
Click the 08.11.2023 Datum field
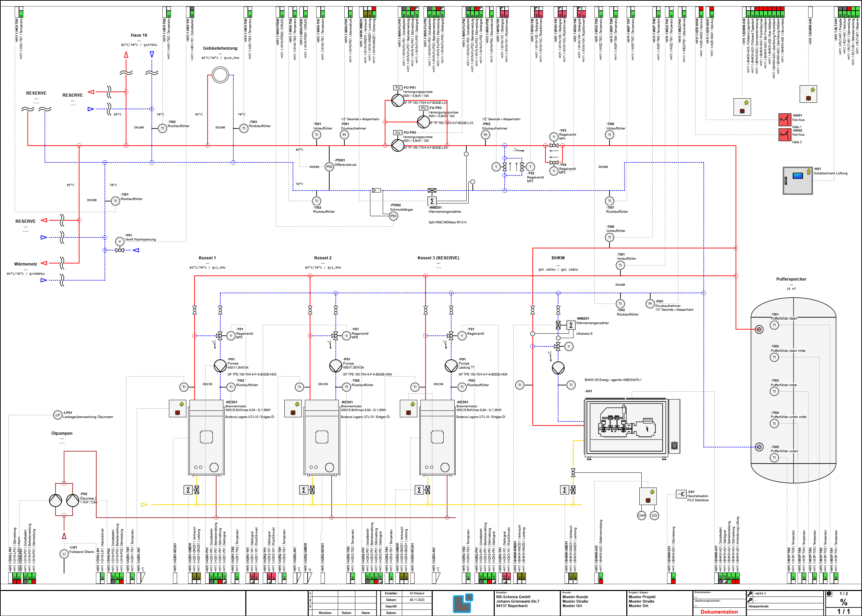(417, 600)
